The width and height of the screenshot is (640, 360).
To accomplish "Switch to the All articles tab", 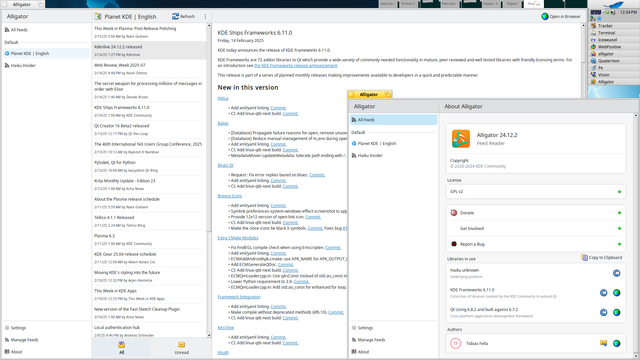I will tap(121, 348).
